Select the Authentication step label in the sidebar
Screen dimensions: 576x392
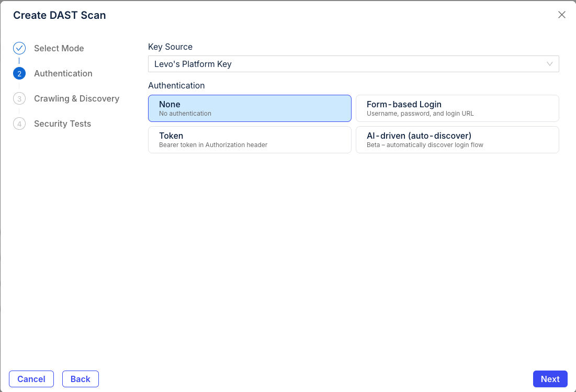[63, 74]
